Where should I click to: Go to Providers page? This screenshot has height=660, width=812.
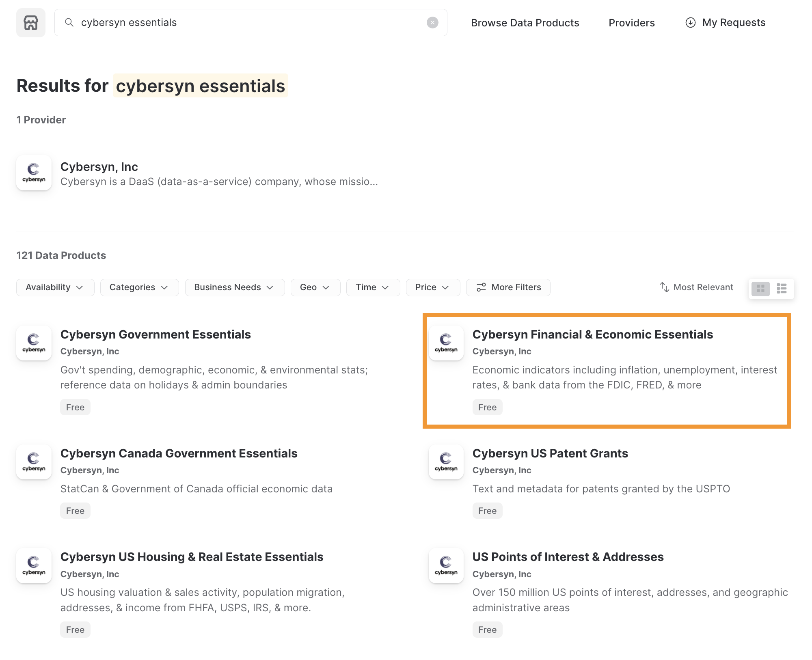pos(631,23)
